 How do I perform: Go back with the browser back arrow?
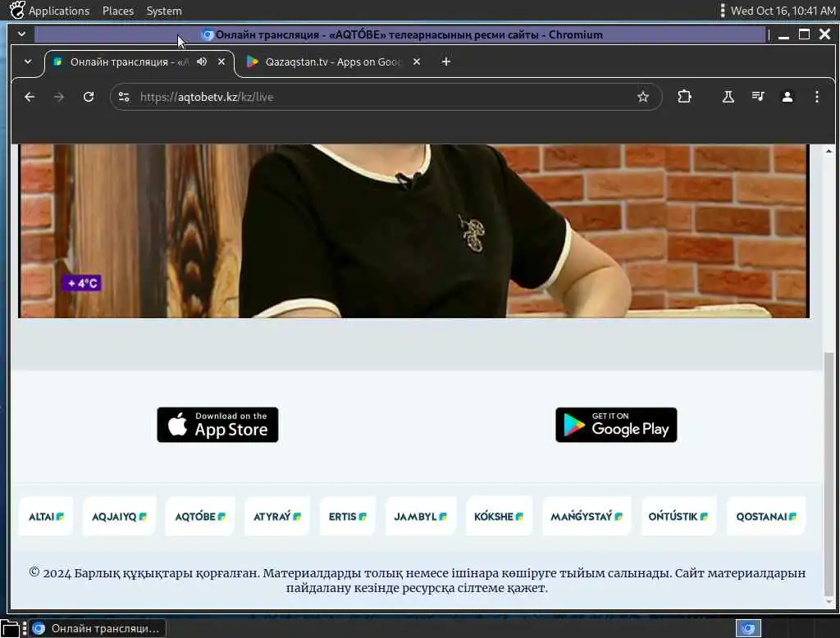[30, 97]
